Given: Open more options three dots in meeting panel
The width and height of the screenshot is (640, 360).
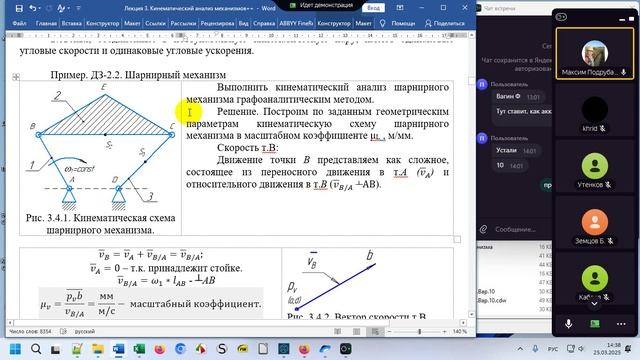Looking at the screenshot, I should [x=621, y=324].
